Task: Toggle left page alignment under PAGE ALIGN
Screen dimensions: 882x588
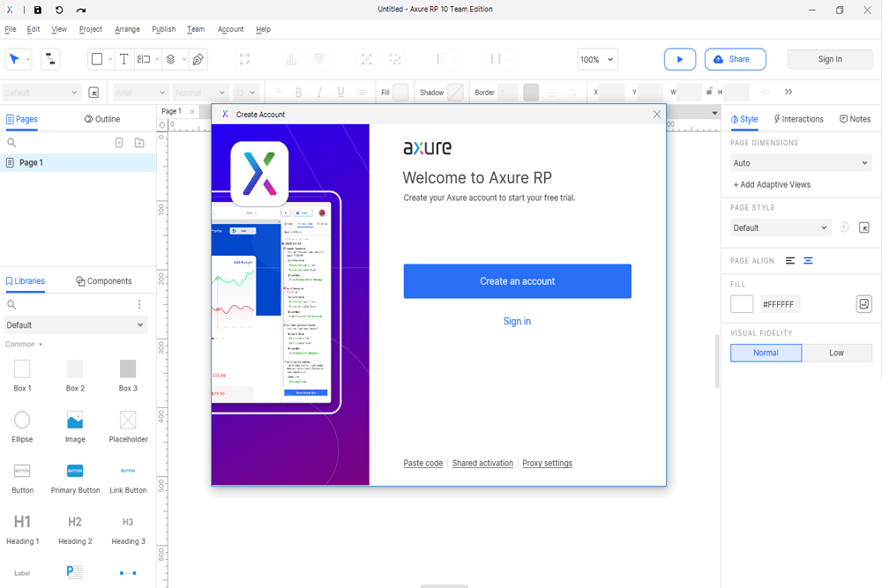Action: [x=791, y=260]
